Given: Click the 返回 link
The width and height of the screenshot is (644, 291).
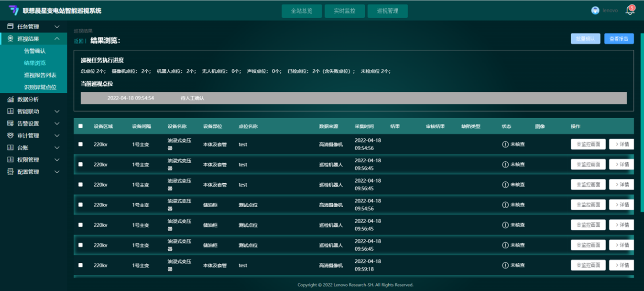Looking at the screenshot, I should tap(78, 41).
